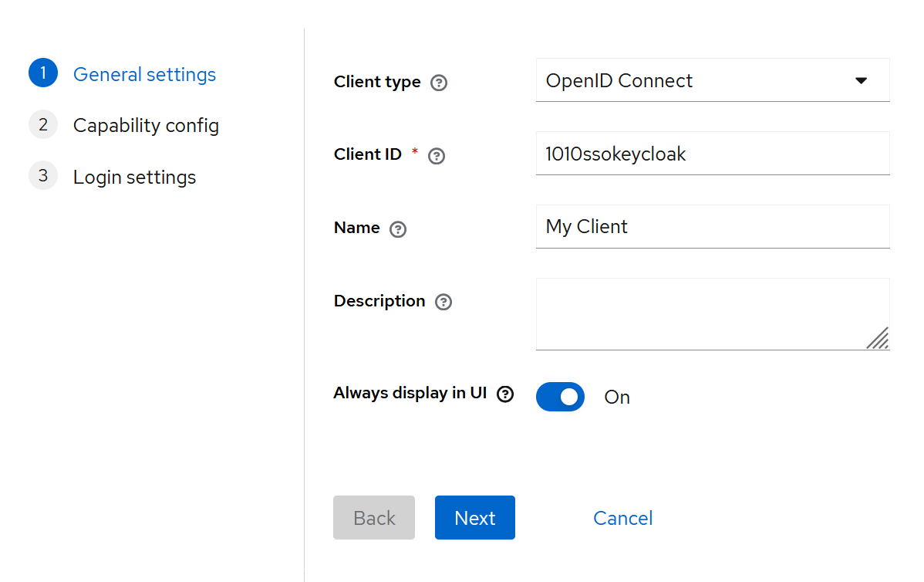The image size is (924, 582).
Task: Open the Client type dropdown
Action: (711, 80)
